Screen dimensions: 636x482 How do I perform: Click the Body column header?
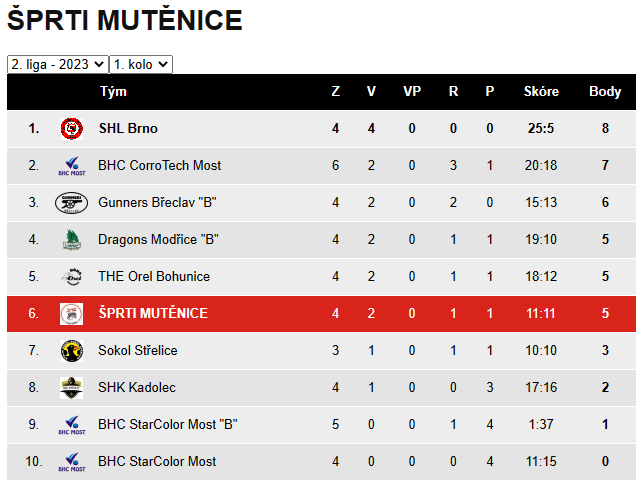click(605, 91)
